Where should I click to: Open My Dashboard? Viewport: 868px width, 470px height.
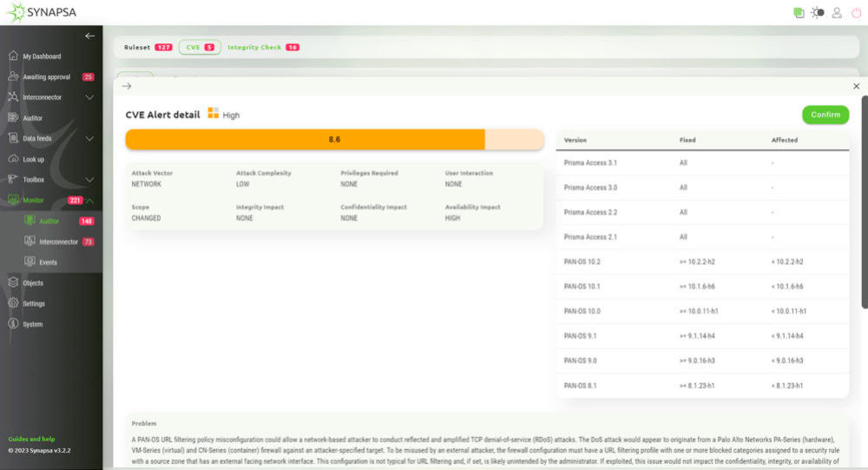click(42, 56)
